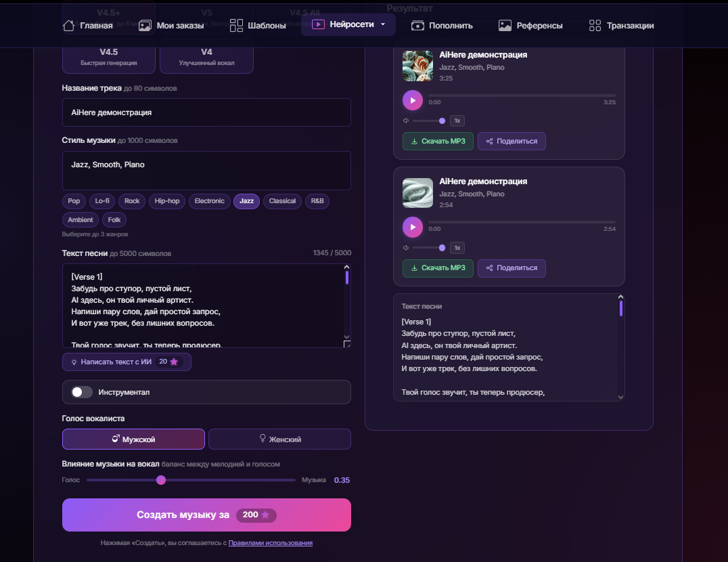Click the Главная home icon
Screen dimensions: 728x562
tap(69, 26)
